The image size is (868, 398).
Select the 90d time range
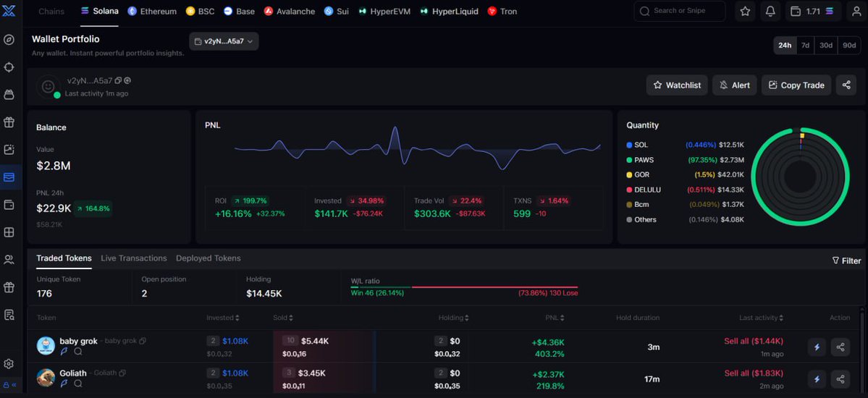[849, 46]
